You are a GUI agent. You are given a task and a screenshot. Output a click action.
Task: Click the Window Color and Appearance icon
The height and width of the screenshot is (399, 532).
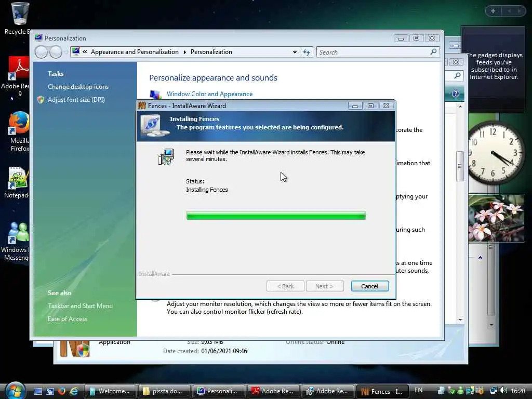pyautogui.click(x=155, y=95)
